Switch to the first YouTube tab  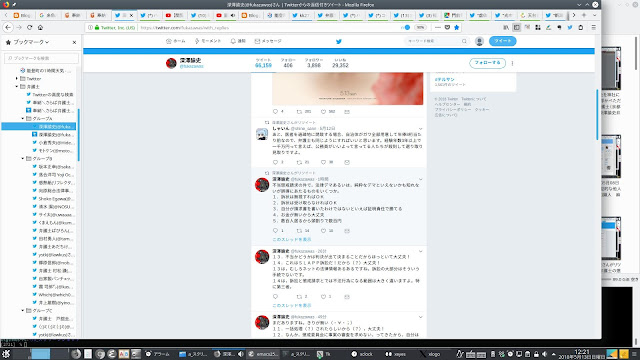[x=175, y=16]
